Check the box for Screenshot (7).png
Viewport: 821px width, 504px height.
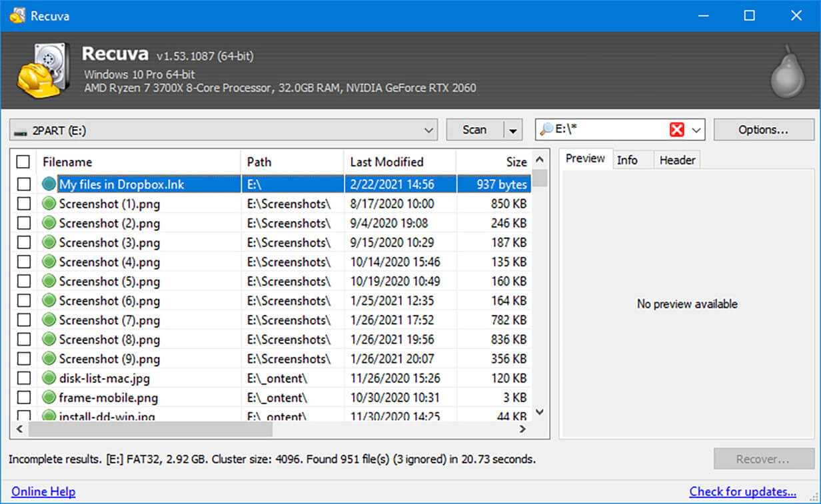[x=23, y=320]
